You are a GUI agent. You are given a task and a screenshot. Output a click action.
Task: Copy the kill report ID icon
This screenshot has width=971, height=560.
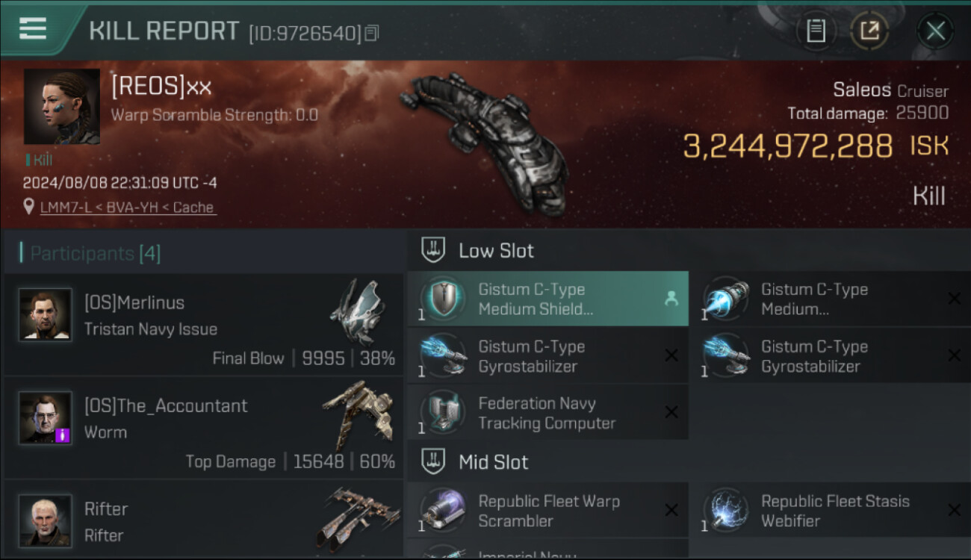372,33
